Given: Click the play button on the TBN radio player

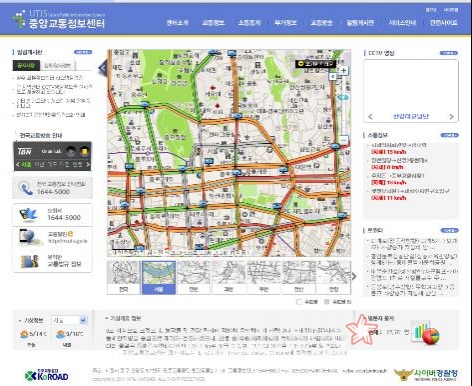Looking at the screenshot, I should pyautogui.click(x=71, y=151).
